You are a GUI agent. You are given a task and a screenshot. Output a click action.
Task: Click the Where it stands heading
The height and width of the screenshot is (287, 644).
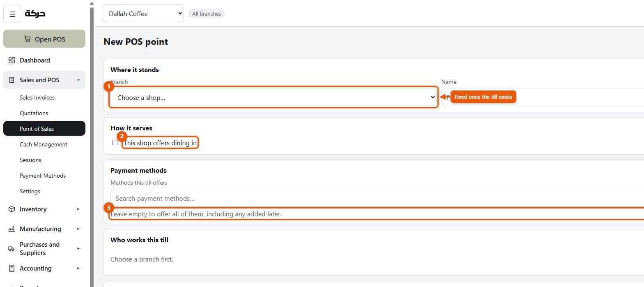click(x=135, y=69)
